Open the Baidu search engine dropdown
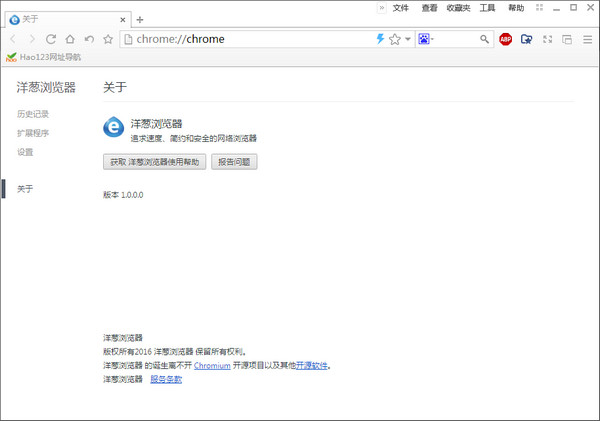This screenshot has height=421, width=600. point(427,39)
